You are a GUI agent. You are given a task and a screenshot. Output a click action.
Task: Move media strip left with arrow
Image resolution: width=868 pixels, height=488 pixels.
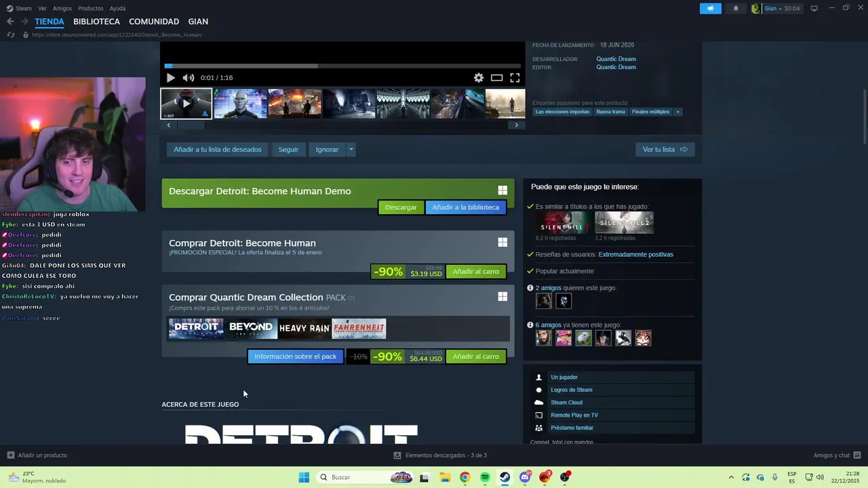[169, 125]
